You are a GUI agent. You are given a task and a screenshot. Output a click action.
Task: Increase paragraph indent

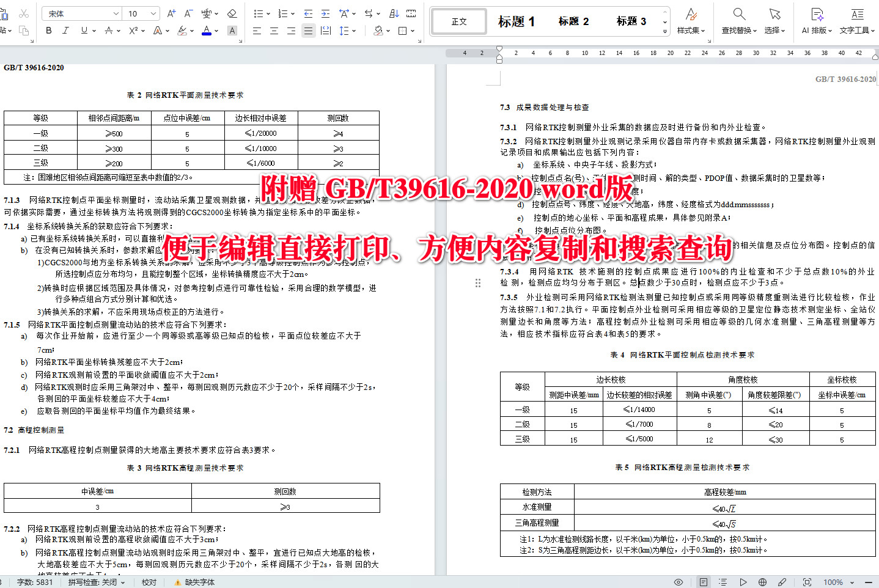[x=326, y=13]
